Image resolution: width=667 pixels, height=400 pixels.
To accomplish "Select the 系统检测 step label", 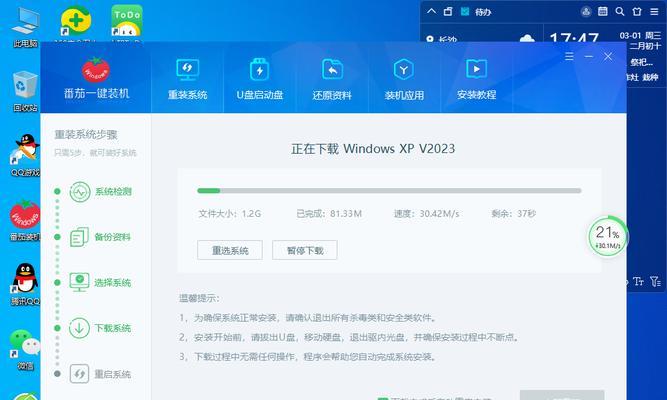I will 113,192.
